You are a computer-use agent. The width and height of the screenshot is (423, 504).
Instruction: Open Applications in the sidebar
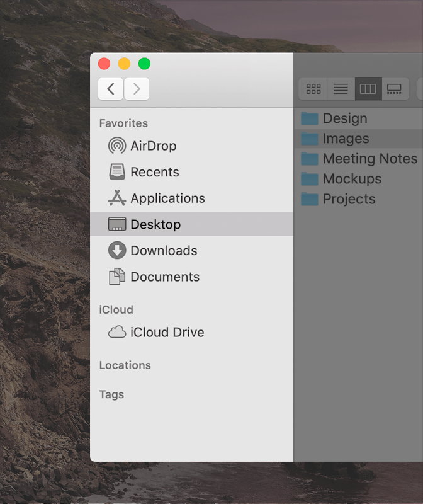pyautogui.click(x=167, y=198)
